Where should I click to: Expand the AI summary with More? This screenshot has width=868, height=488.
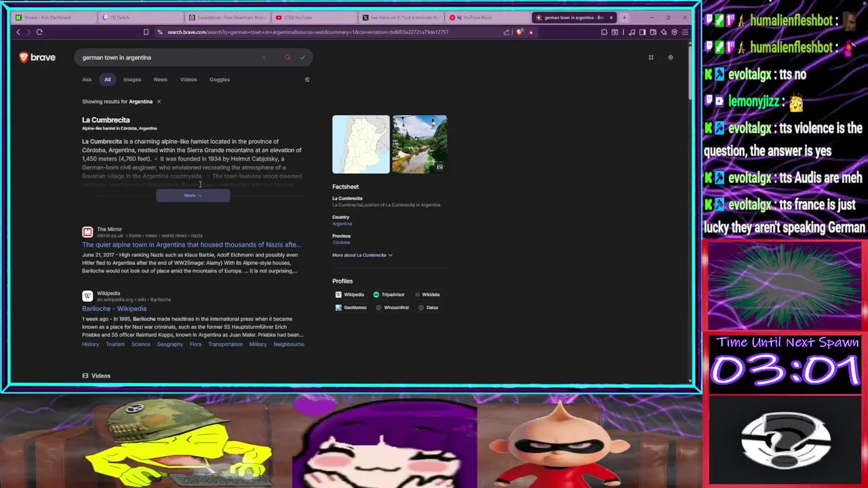click(193, 196)
